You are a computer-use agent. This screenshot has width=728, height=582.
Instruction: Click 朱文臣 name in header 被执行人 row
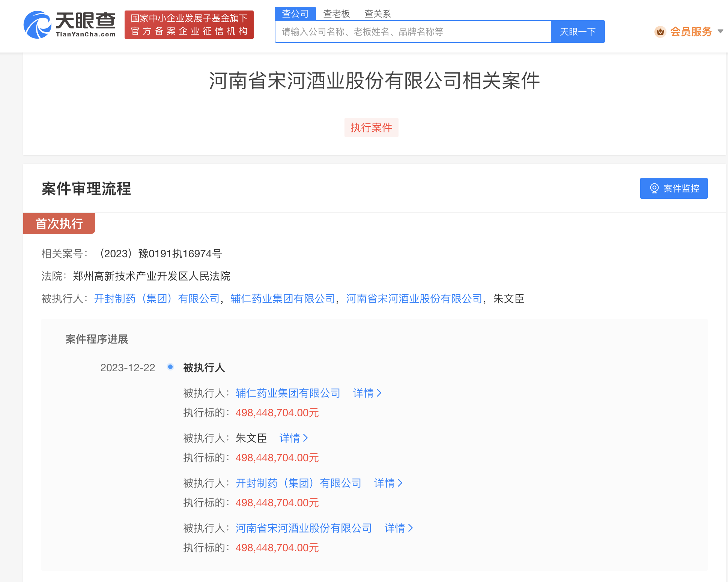coord(509,299)
